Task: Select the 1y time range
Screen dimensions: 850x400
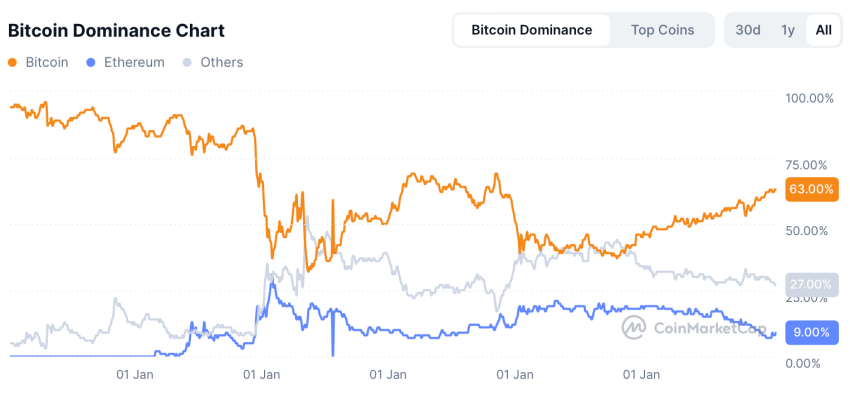Action: click(788, 30)
